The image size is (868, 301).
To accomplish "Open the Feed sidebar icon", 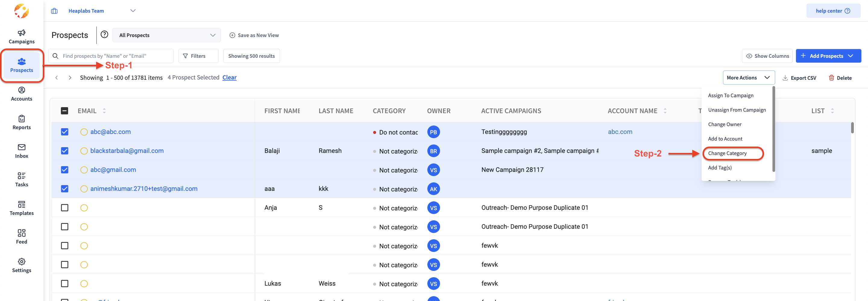I will point(22,233).
